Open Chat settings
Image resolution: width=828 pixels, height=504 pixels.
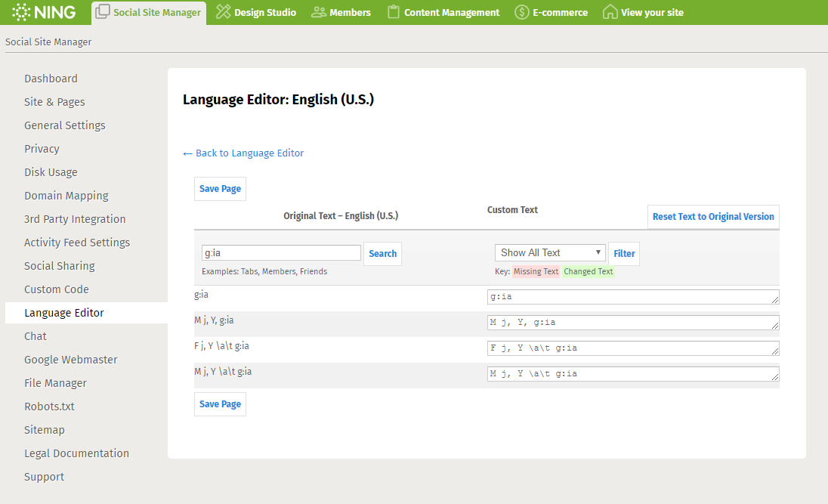point(36,336)
